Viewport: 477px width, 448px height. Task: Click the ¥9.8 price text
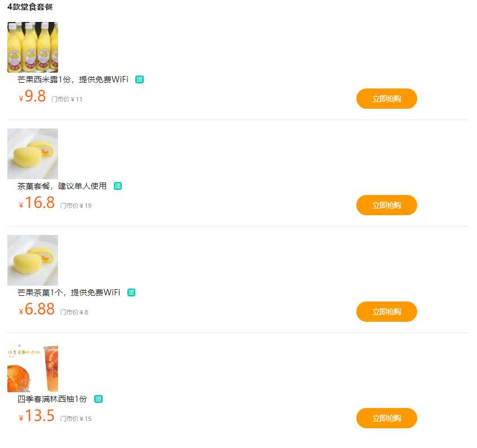(33, 96)
